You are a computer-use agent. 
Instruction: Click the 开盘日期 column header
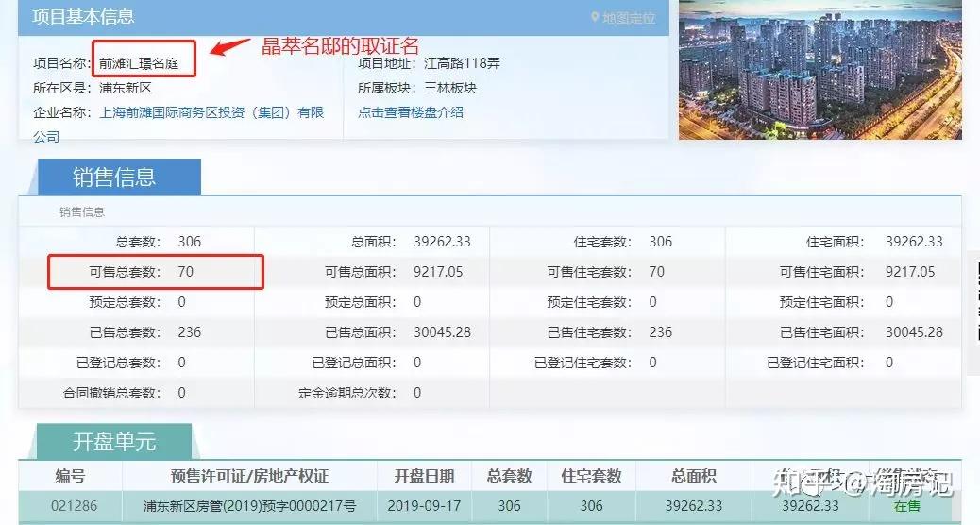[x=424, y=476]
